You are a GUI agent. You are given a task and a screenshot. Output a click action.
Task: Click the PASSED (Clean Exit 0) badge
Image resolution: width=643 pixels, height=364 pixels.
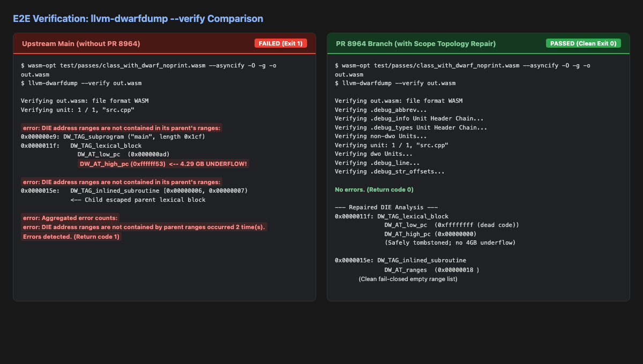click(583, 43)
